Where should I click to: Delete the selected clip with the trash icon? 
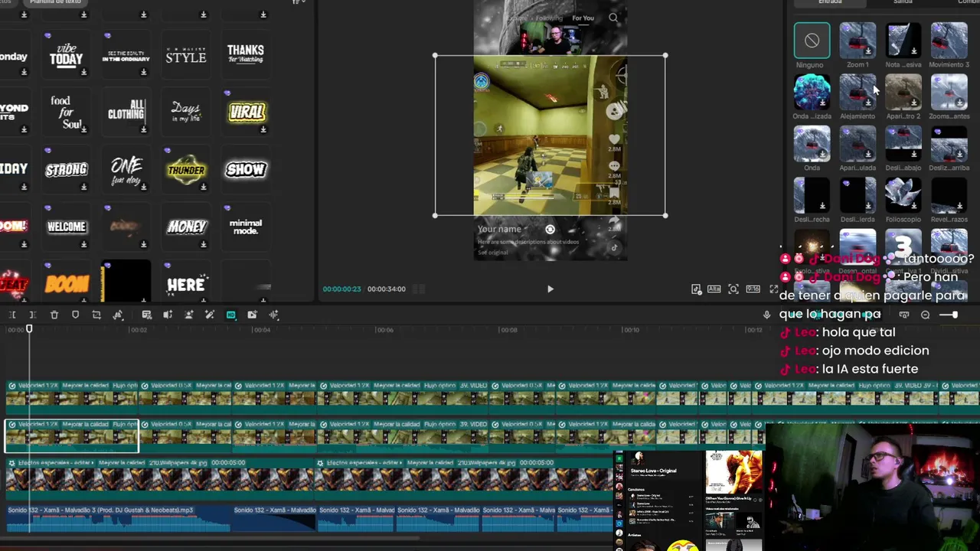54,315
